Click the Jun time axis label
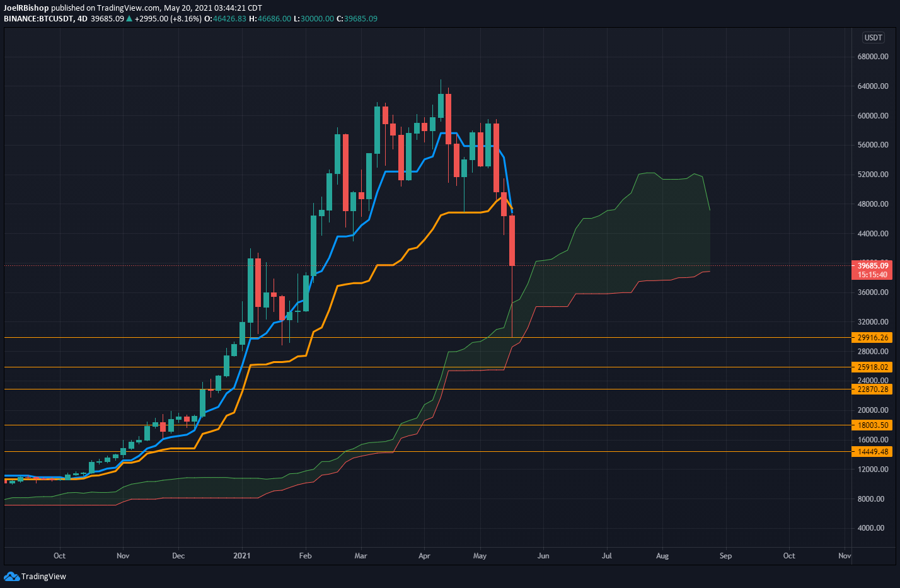 (x=543, y=556)
